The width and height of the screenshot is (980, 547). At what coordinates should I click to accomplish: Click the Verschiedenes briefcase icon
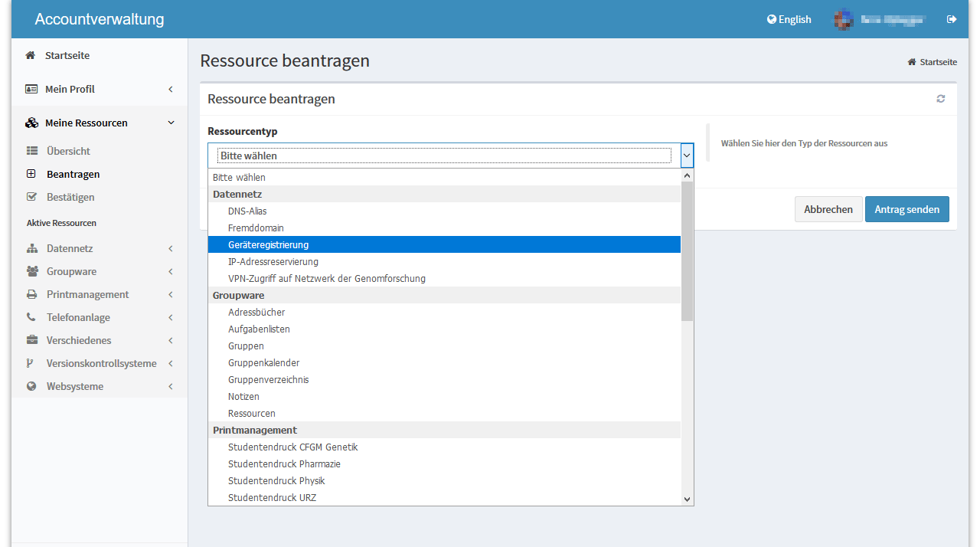tap(32, 341)
